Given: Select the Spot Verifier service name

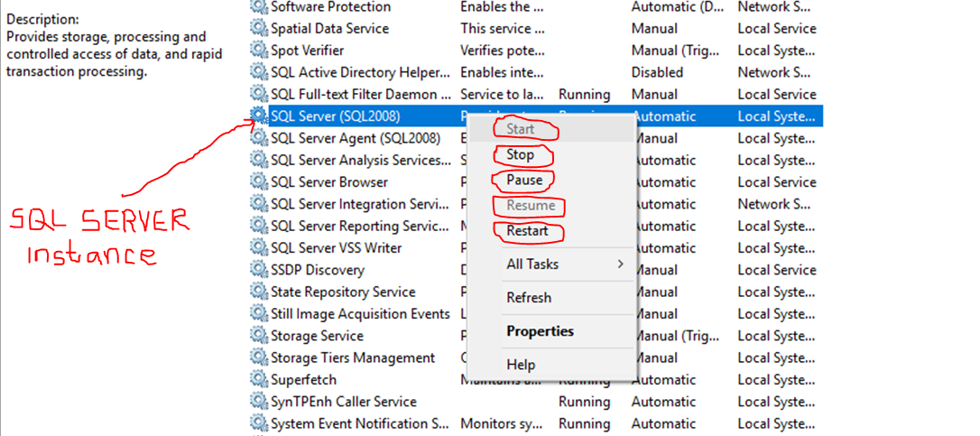Looking at the screenshot, I should pyautogui.click(x=307, y=51).
